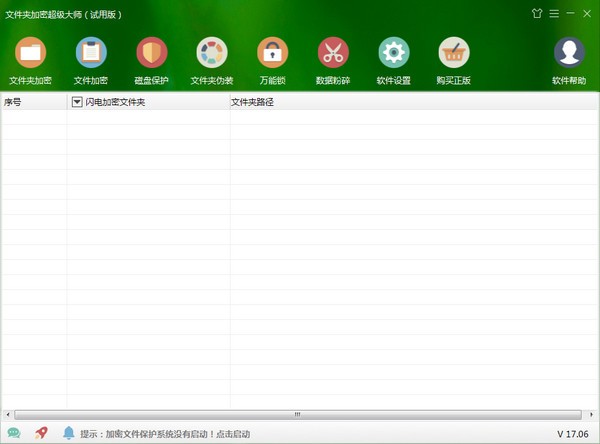Click the 购买正版 purchase basket icon
600x444 pixels.
tap(454, 53)
